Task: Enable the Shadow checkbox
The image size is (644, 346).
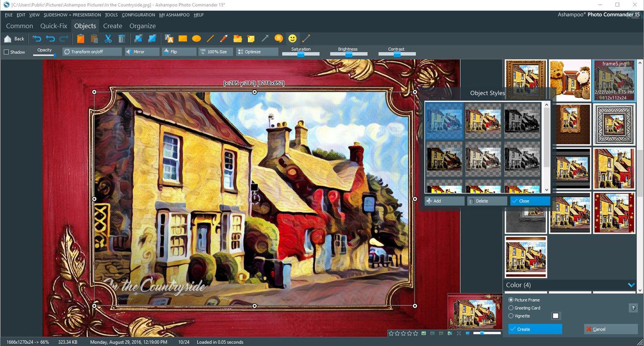Action: [7, 52]
